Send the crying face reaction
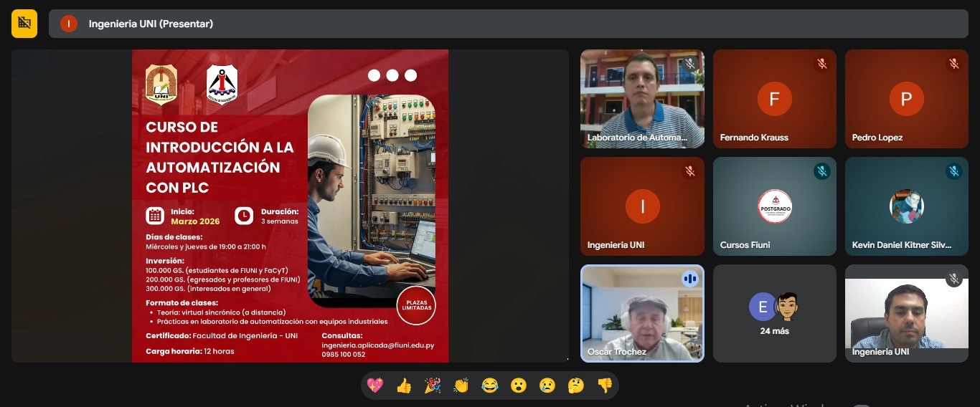The height and width of the screenshot is (407, 980). point(547,386)
